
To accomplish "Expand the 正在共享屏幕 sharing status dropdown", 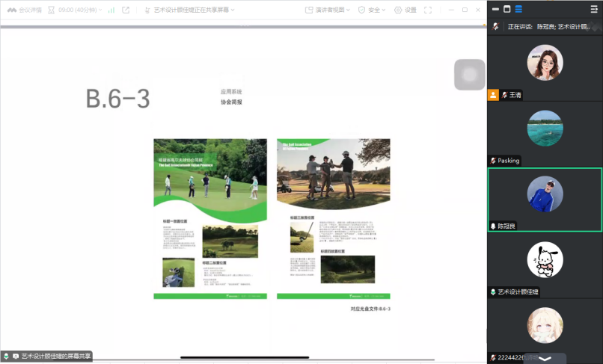I will [193, 10].
